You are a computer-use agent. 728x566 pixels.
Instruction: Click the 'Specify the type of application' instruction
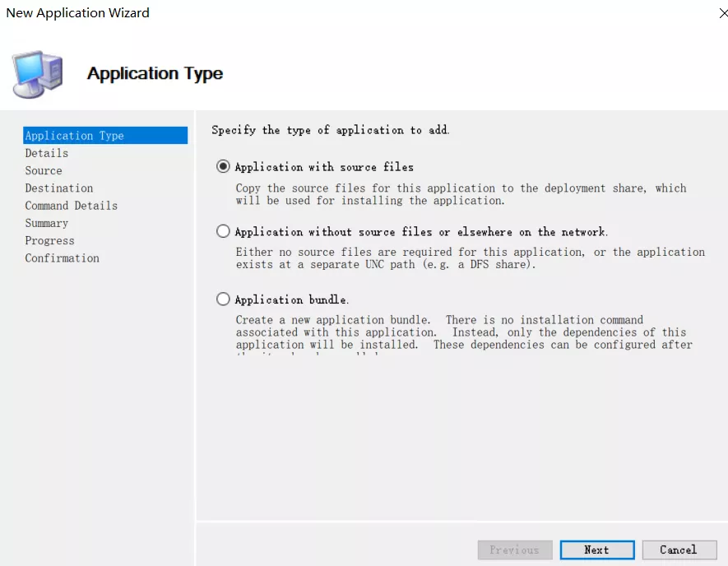[331, 130]
